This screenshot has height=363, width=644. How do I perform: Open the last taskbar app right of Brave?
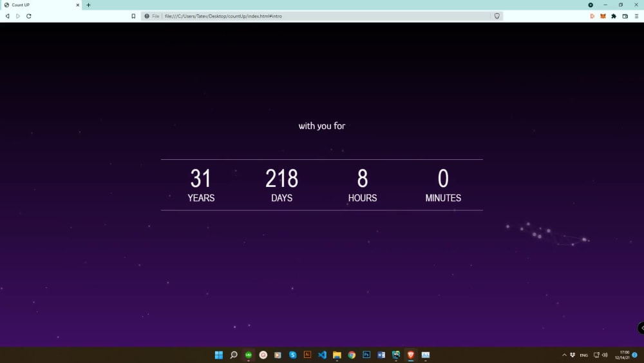426,355
